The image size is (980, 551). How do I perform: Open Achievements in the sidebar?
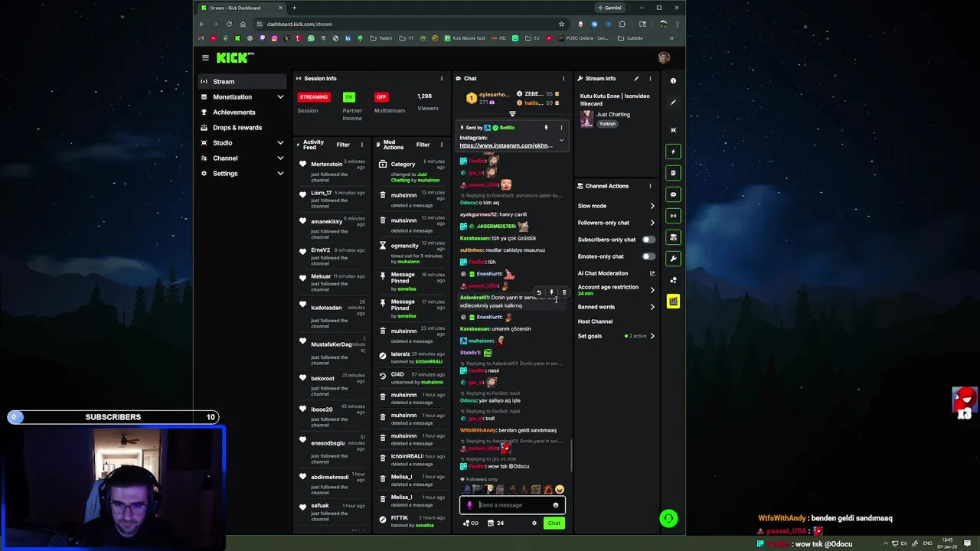tap(242, 112)
